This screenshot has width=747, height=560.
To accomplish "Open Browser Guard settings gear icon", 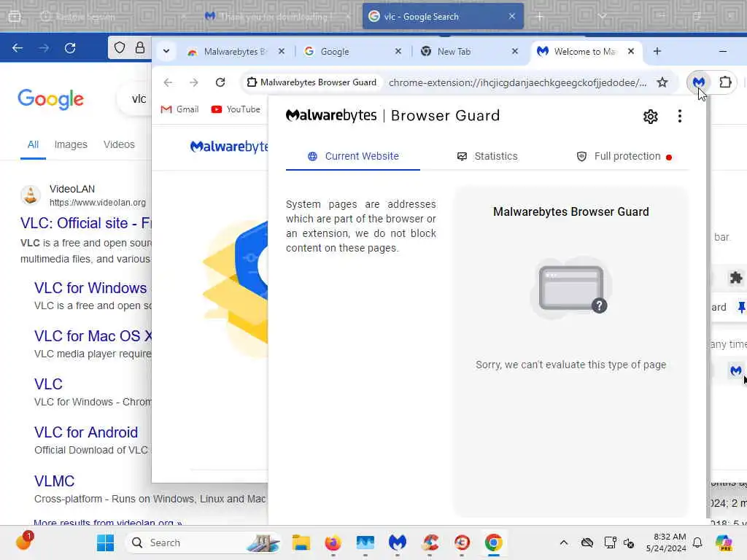I will (x=650, y=116).
